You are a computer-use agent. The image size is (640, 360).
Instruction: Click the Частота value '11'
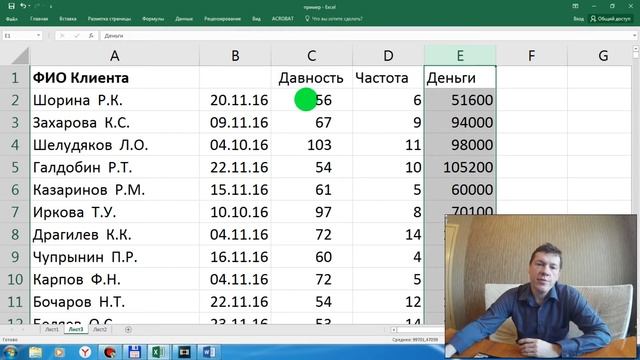coord(388,145)
